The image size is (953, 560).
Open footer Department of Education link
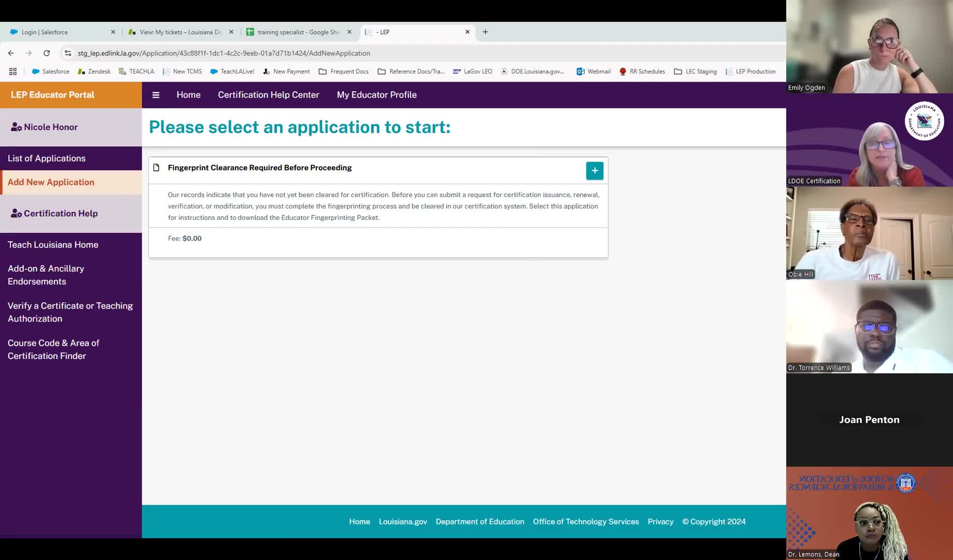480,522
